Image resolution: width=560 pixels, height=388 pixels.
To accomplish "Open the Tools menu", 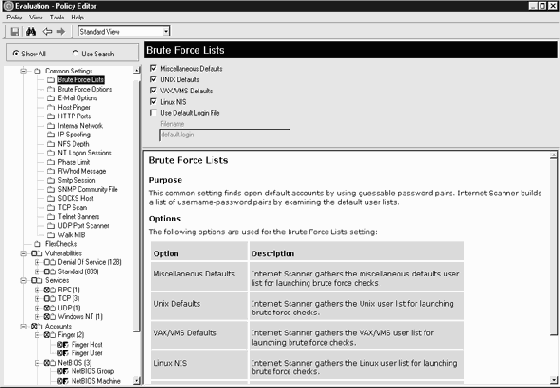I will click(57, 17).
